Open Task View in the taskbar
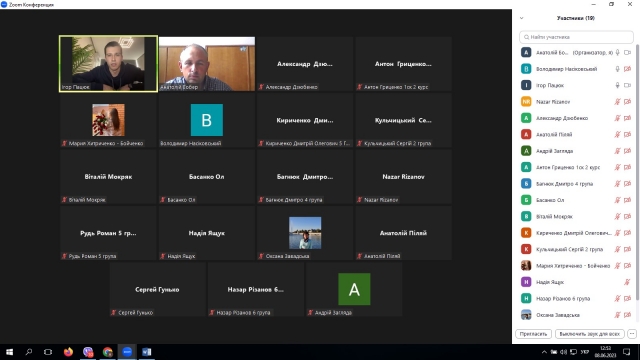Viewport: 640px width, 360px height. (48, 352)
